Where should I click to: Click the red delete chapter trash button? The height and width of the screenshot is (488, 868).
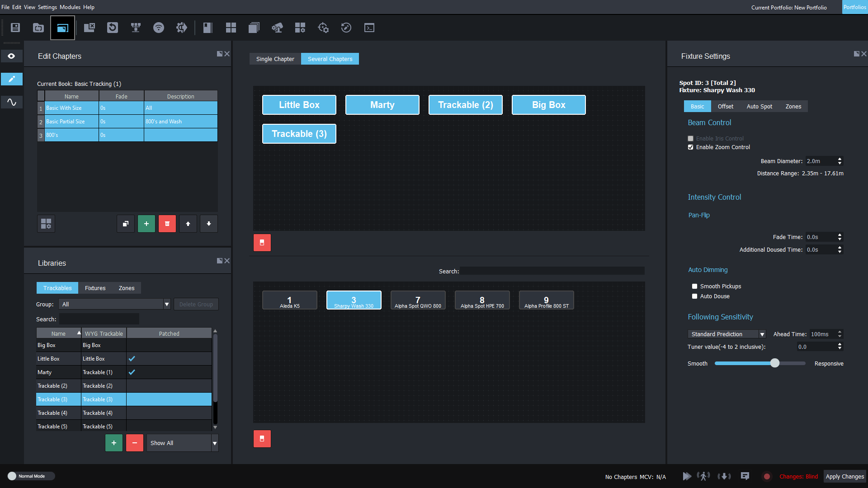[167, 224]
